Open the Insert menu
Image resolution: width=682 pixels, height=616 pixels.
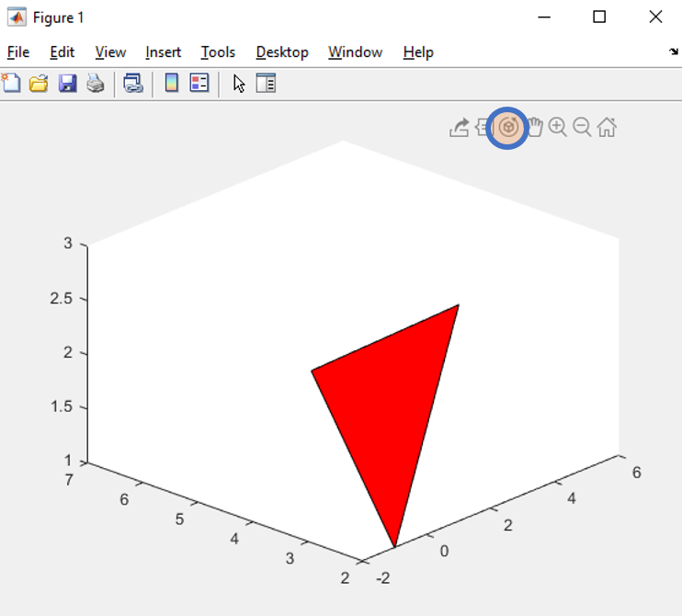pos(163,52)
